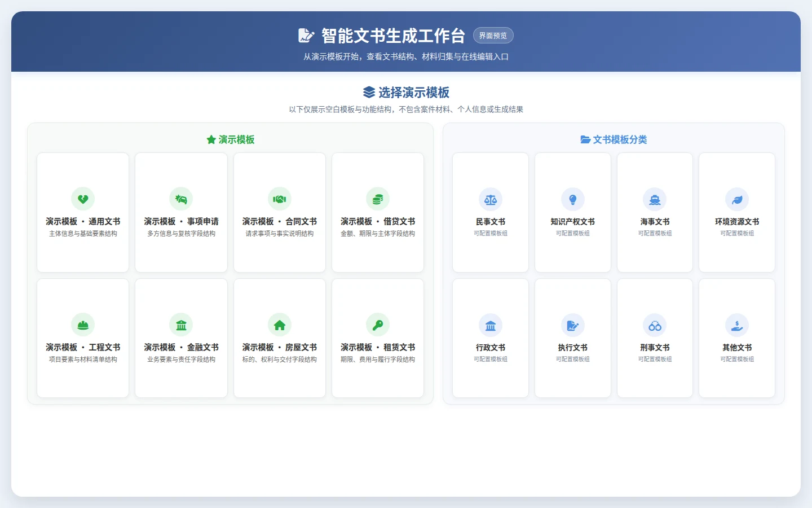Click the ship icon for 海事文书

[x=655, y=199]
